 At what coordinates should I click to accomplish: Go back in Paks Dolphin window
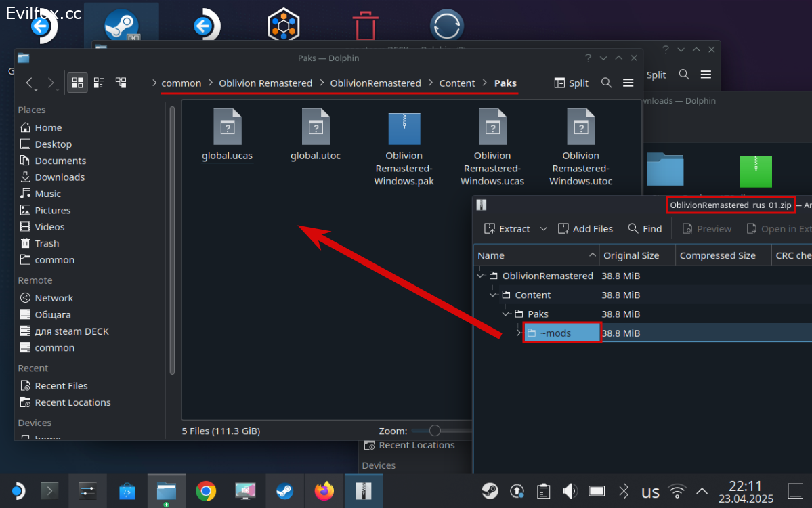pos(30,83)
